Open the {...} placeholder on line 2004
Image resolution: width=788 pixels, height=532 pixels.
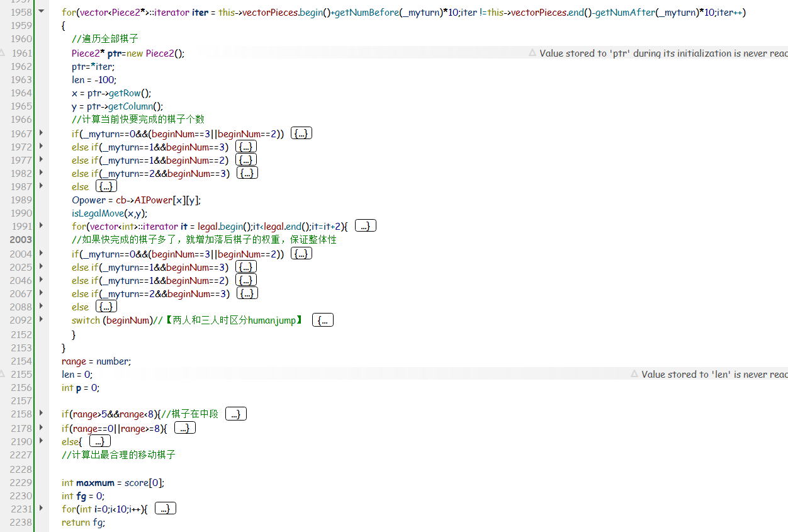point(301,254)
